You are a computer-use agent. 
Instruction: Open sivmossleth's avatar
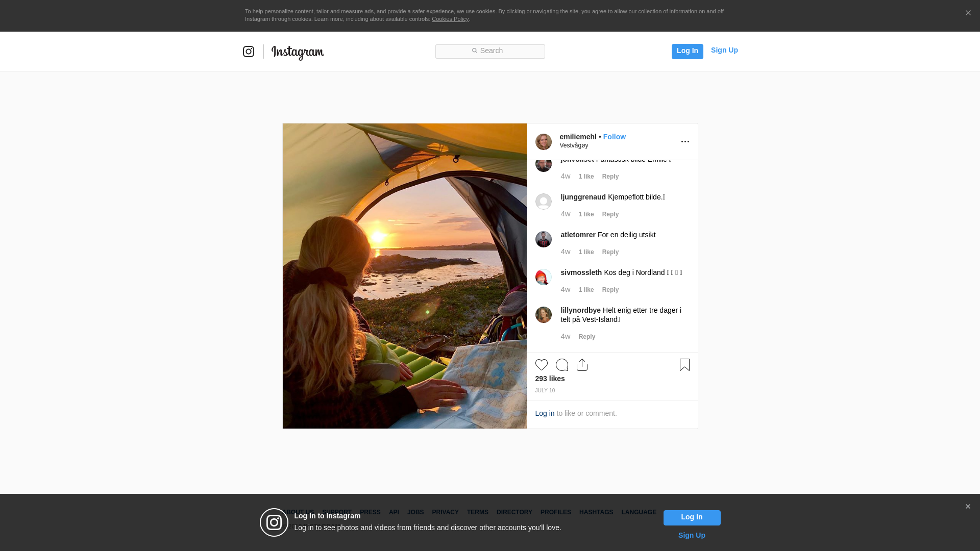[x=543, y=277]
